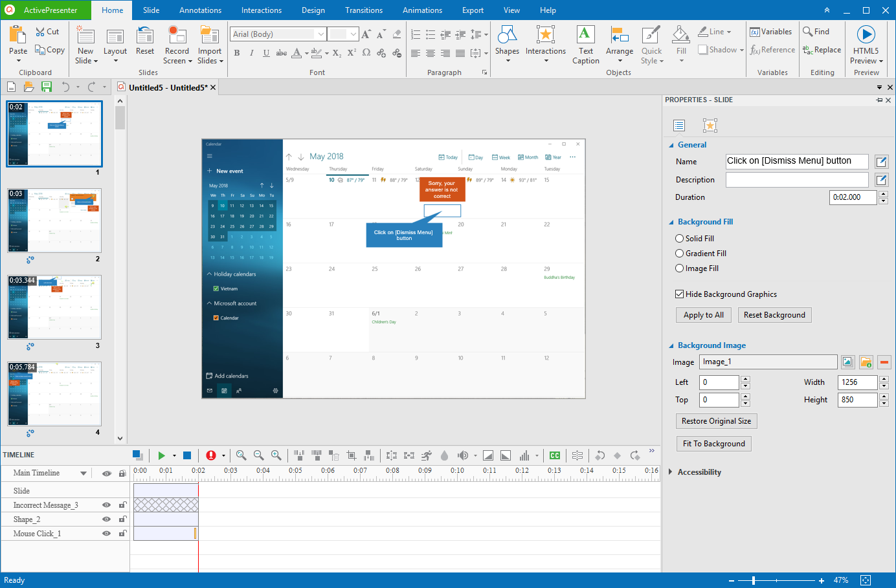
Task: Insert a Text Caption
Action: (585, 44)
